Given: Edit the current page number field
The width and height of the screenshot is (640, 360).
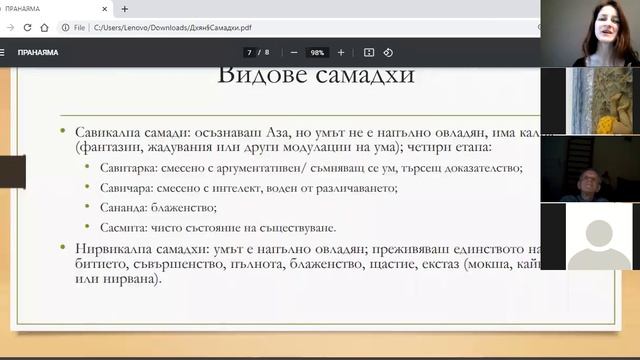Looking at the screenshot, I should click(x=249, y=52).
